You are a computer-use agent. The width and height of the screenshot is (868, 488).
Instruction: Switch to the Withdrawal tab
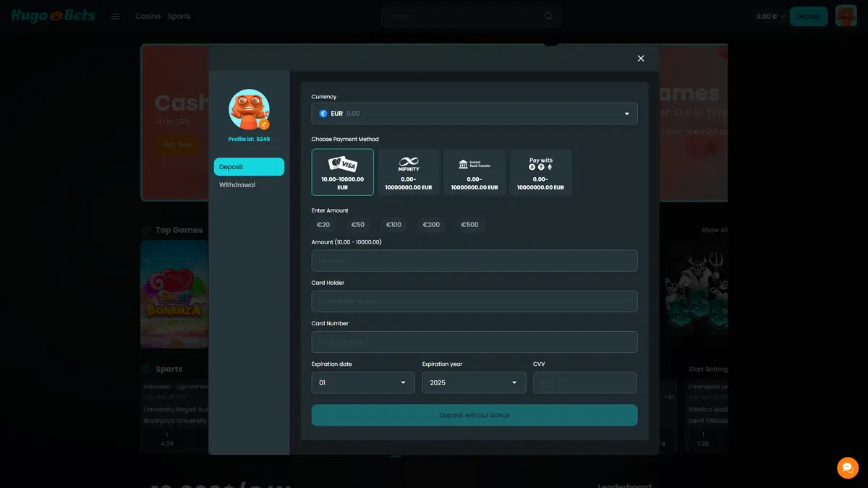click(x=237, y=185)
